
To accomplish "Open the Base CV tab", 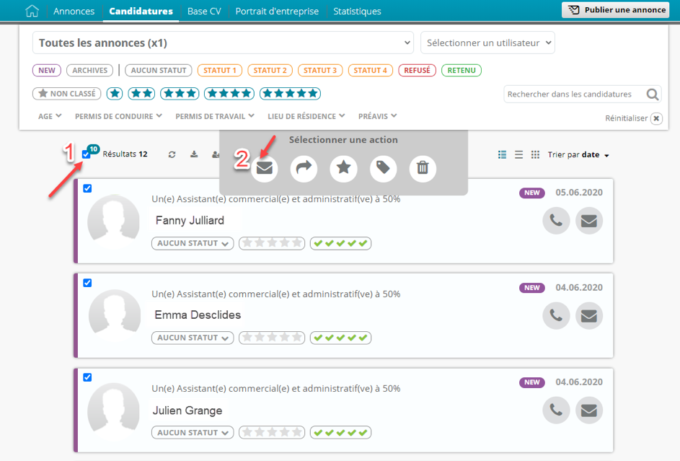I will (203, 11).
